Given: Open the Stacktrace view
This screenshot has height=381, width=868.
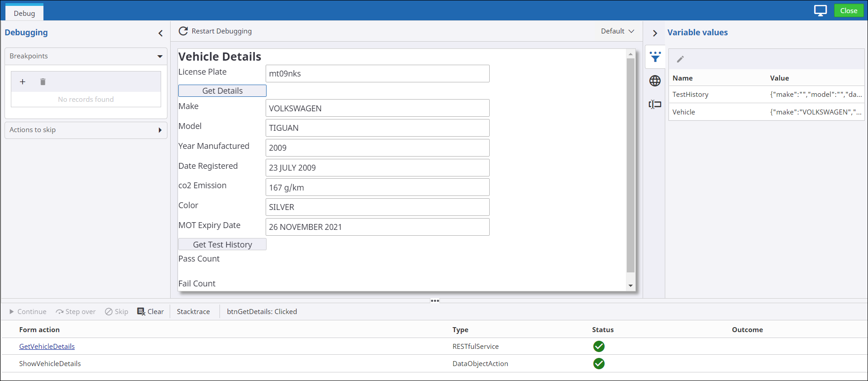Looking at the screenshot, I should tap(193, 312).
